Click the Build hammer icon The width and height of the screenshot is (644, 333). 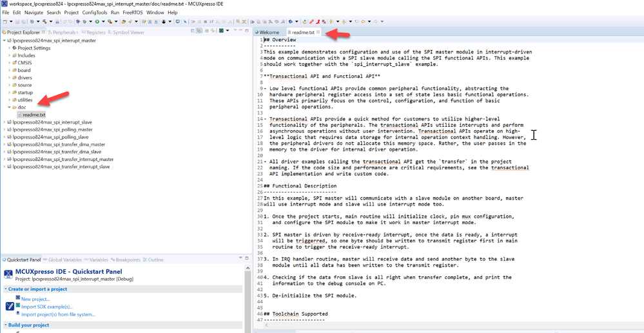(x=44, y=21)
